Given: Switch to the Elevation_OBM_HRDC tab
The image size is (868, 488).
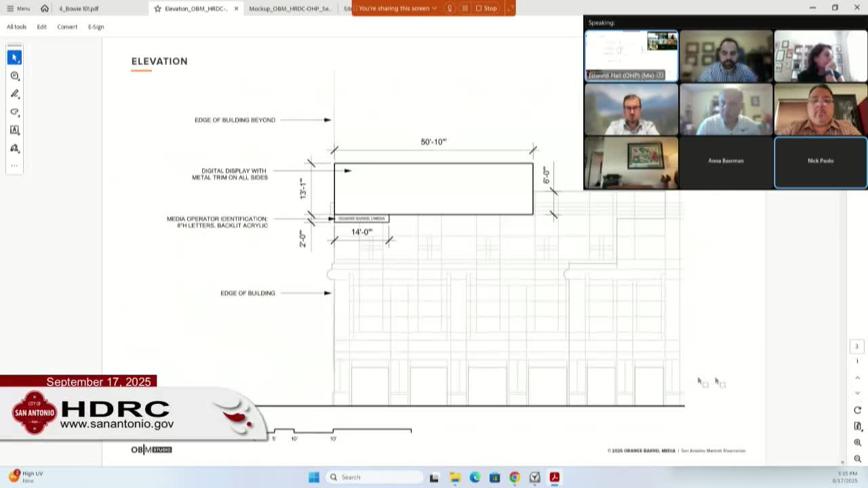Looking at the screenshot, I should (x=196, y=9).
